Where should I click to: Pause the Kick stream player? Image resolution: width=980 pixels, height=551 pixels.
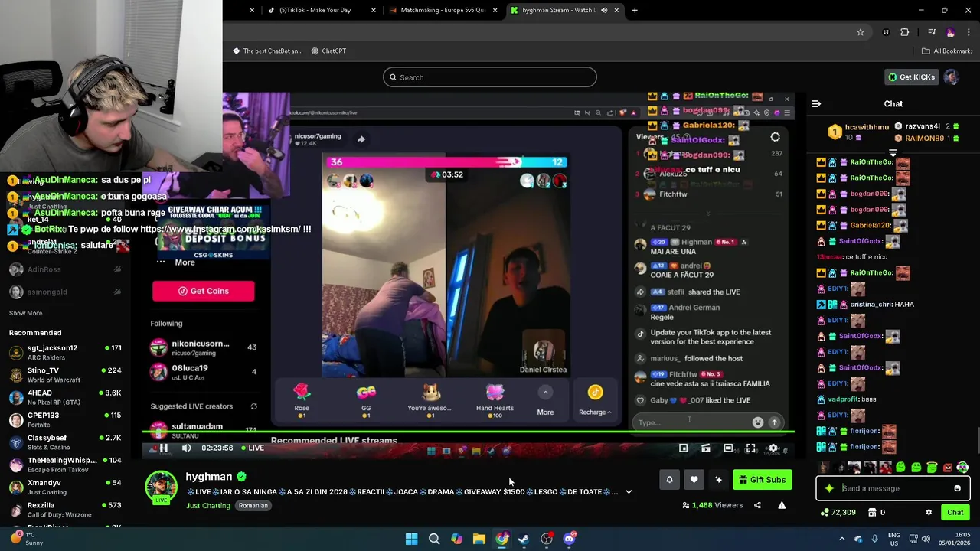tap(163, 448)
